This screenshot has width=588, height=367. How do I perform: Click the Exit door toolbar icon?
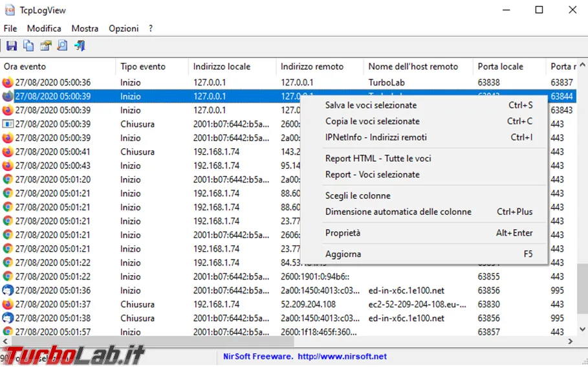(80, 46)
